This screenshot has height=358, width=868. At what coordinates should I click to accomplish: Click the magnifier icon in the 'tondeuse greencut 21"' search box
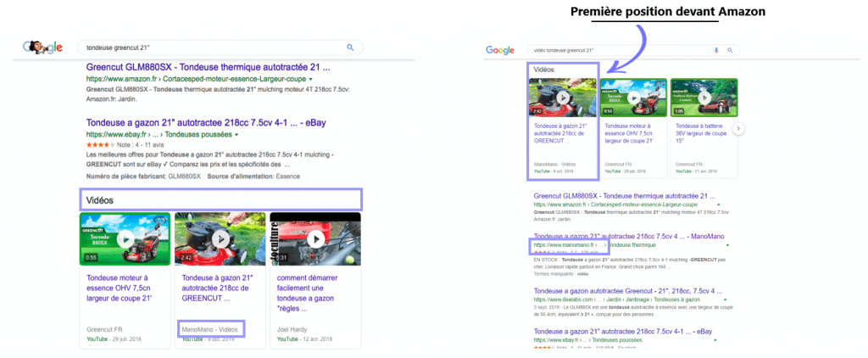click(x=350, y=48)
